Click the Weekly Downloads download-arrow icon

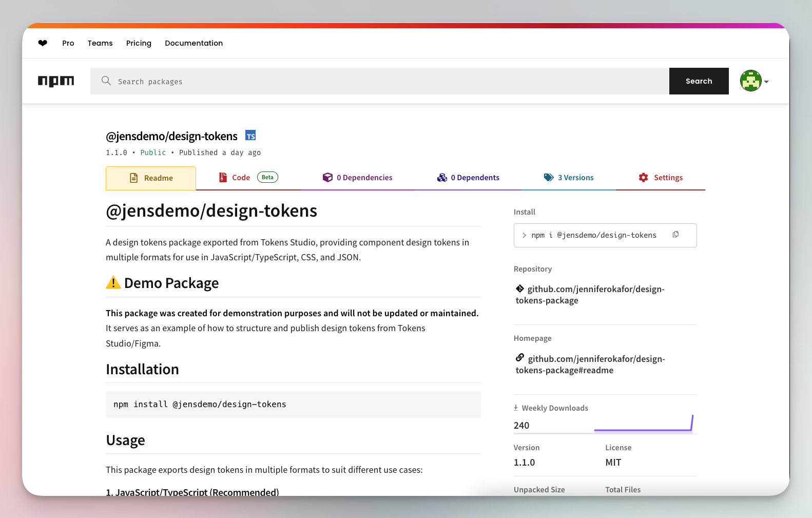click(516, 408)
